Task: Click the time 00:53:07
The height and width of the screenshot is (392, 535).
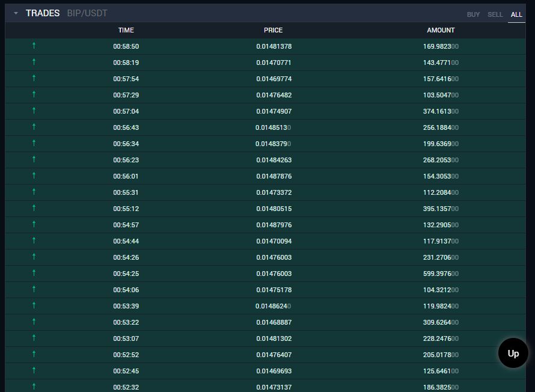Action: [x=126, y=338]
